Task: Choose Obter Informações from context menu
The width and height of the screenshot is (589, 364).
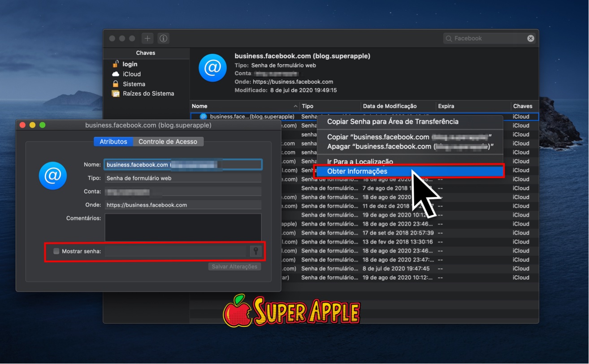Action: [357, 171]
